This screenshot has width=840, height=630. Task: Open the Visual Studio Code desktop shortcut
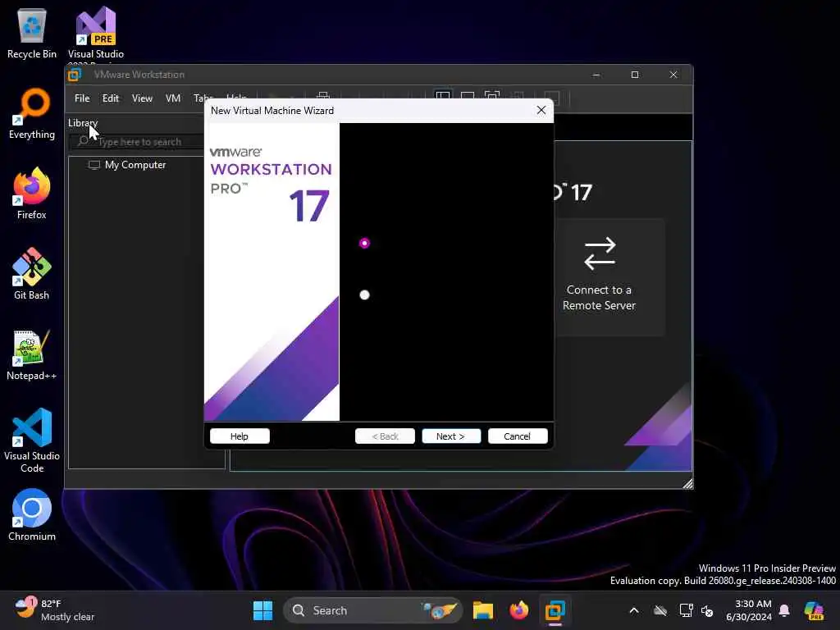tap(32, 441)
